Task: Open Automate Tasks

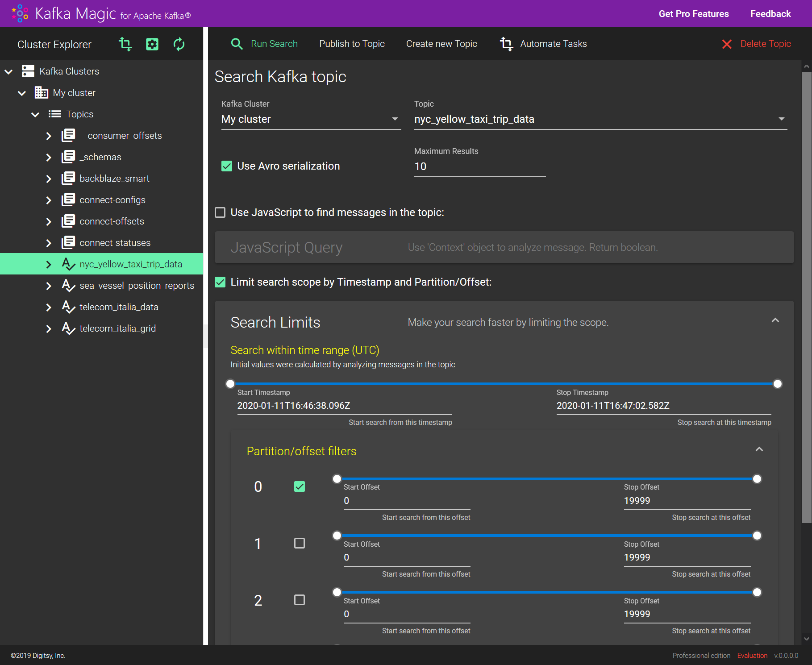Action: pos(554,44)
